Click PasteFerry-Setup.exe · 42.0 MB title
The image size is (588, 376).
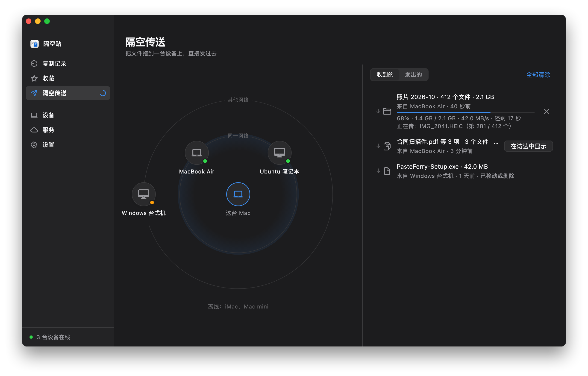[x=442, y=167]
